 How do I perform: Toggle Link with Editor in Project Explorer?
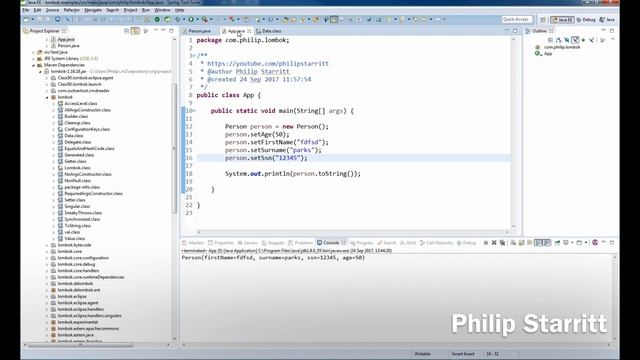coord(135,31)
